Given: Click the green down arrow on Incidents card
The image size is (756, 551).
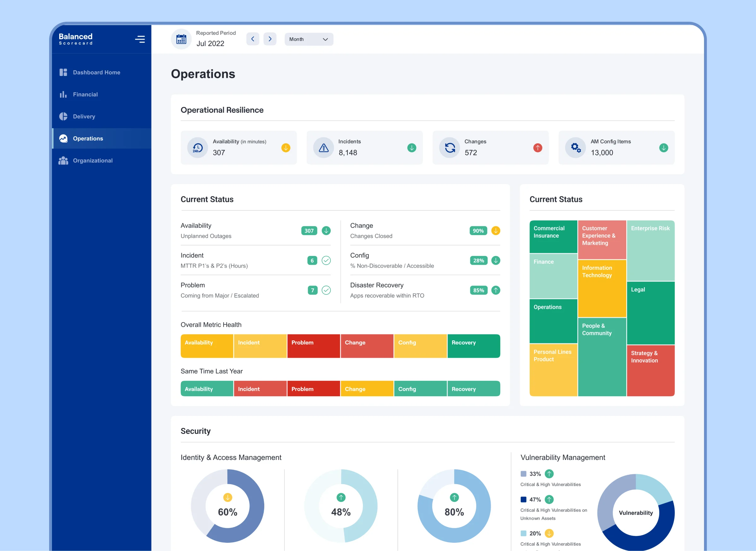Looking at the screenshot, I should click(x=412, y=148).
